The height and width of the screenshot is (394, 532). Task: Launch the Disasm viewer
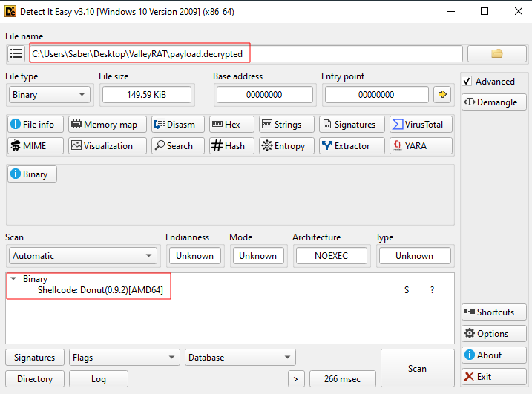(x=178, y=125)
